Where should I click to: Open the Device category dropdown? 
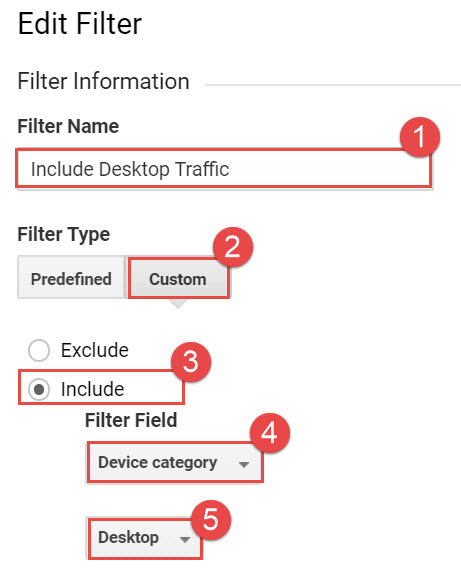175,462
